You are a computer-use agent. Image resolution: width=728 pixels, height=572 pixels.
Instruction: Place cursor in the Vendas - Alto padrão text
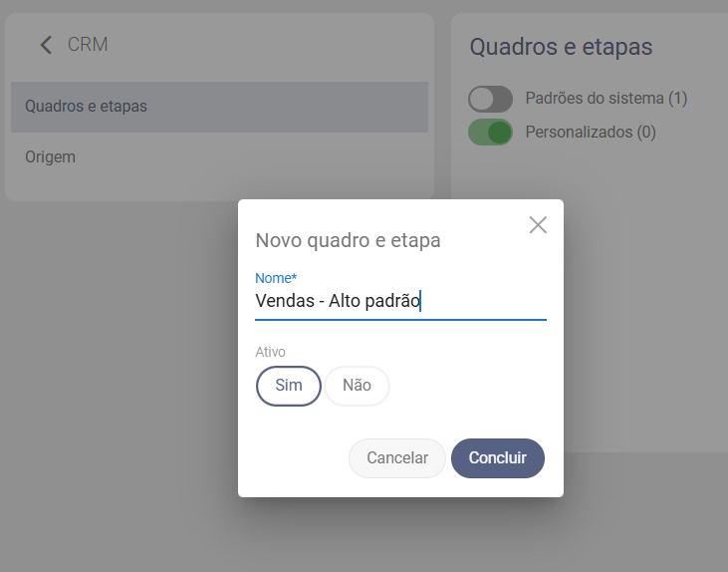click(x=338, y=301)
